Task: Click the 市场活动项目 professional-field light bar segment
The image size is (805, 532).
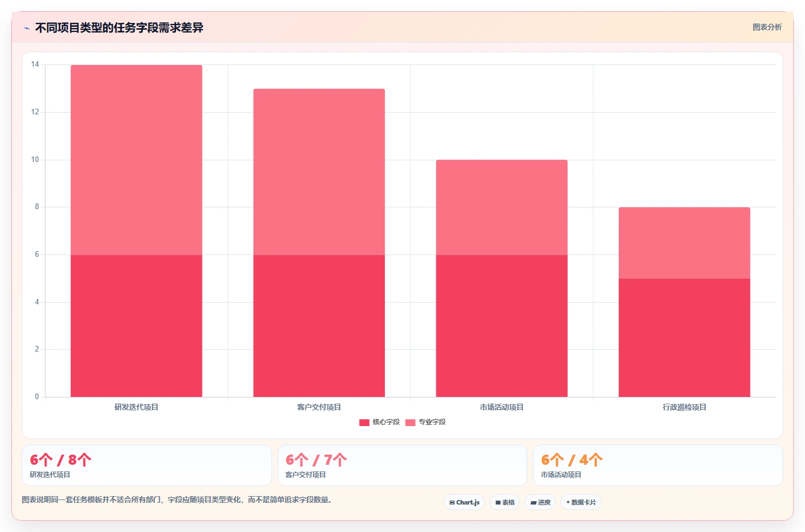Action: pos(502,207)
